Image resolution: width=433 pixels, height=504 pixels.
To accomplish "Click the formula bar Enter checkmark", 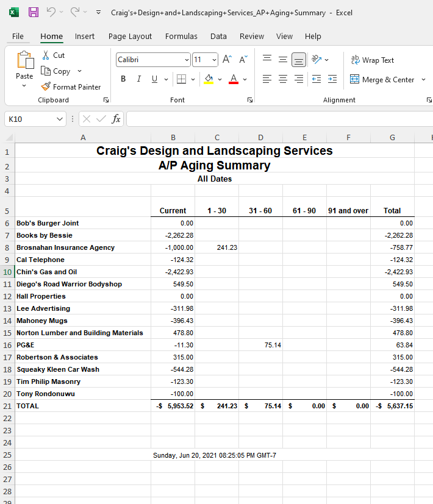I will (101, 119).
